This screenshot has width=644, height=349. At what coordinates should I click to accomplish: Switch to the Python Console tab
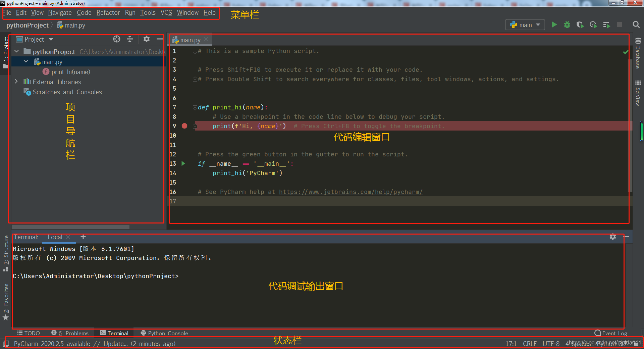pos(164,333)
